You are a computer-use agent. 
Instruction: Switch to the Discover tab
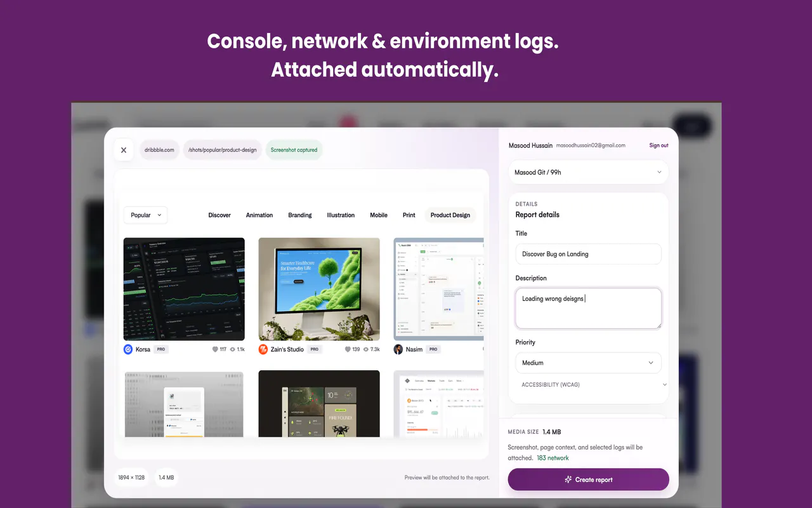pyautogui.click(x=219, y=215)
